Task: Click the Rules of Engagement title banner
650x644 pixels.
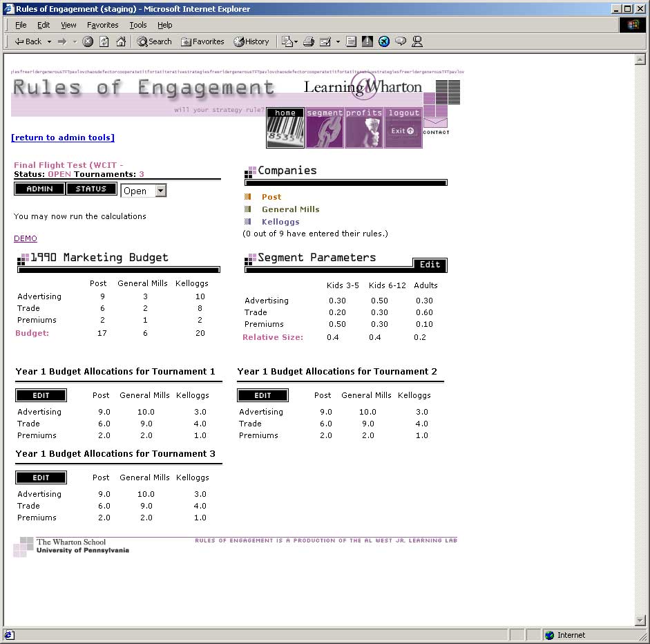Action: [144, 88]
